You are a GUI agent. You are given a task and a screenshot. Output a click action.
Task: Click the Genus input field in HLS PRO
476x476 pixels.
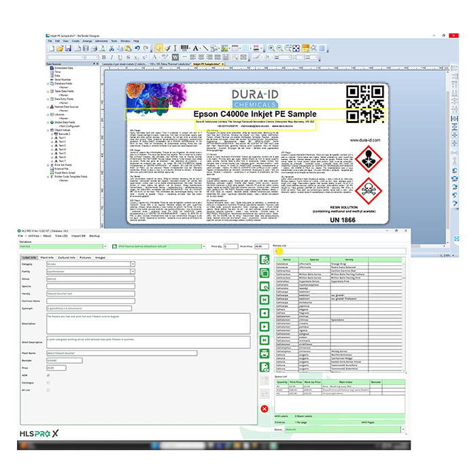click(x=90, y=279)
